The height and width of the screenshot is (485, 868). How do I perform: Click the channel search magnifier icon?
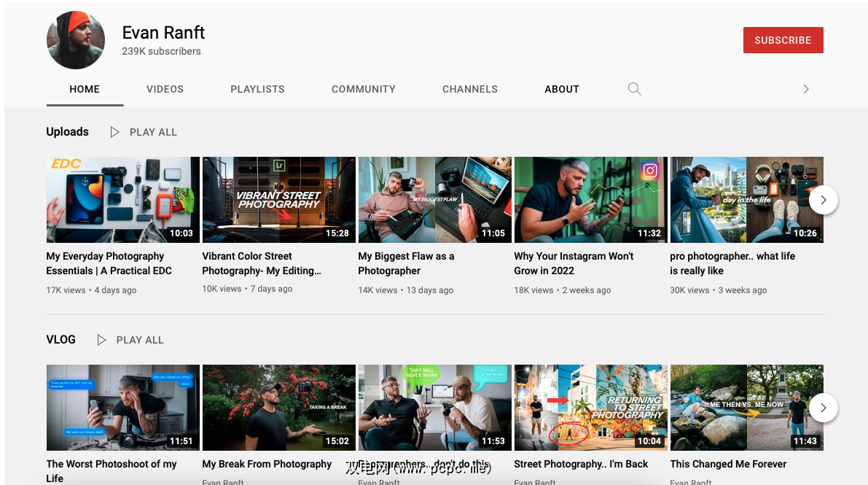click(x=634, y=89)
